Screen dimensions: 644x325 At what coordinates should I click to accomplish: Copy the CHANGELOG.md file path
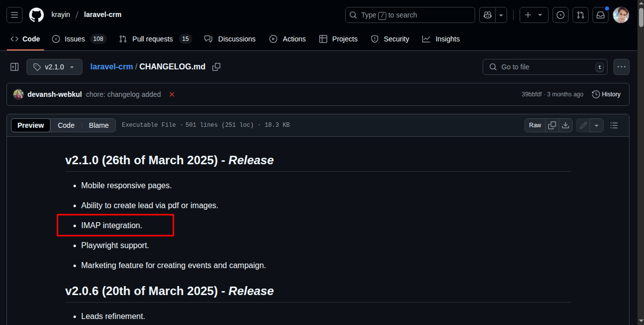tap(216, 67)
